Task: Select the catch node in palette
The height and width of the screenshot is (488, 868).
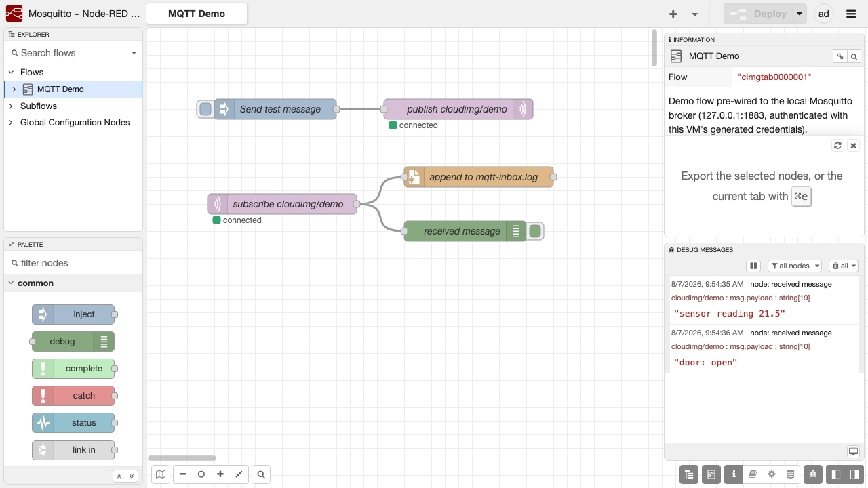Action: [73, 396]
